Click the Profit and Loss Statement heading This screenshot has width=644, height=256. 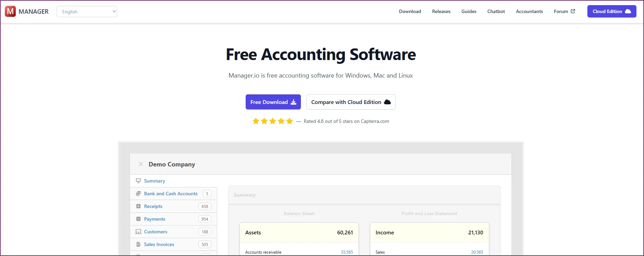tap(429, 213)
